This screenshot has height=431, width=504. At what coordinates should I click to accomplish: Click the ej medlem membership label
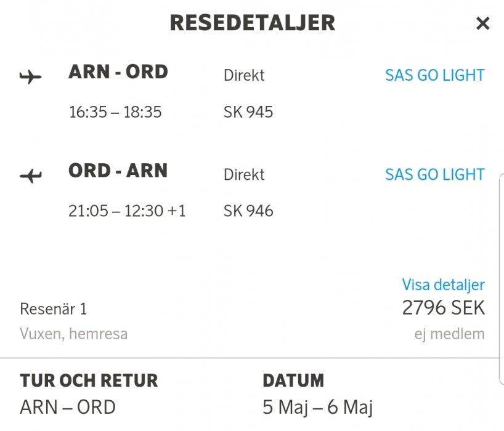point(449,334)
